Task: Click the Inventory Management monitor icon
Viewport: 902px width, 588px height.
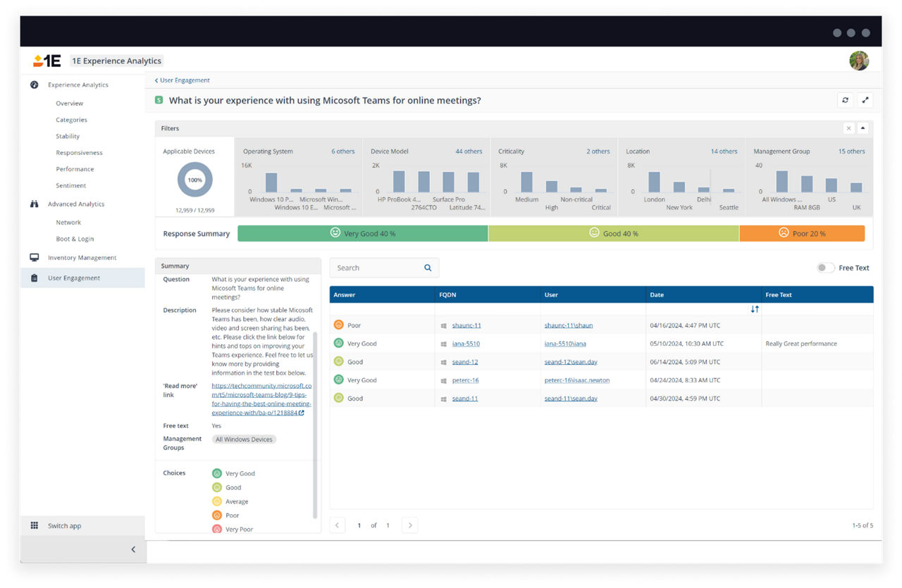Action: 35,258
